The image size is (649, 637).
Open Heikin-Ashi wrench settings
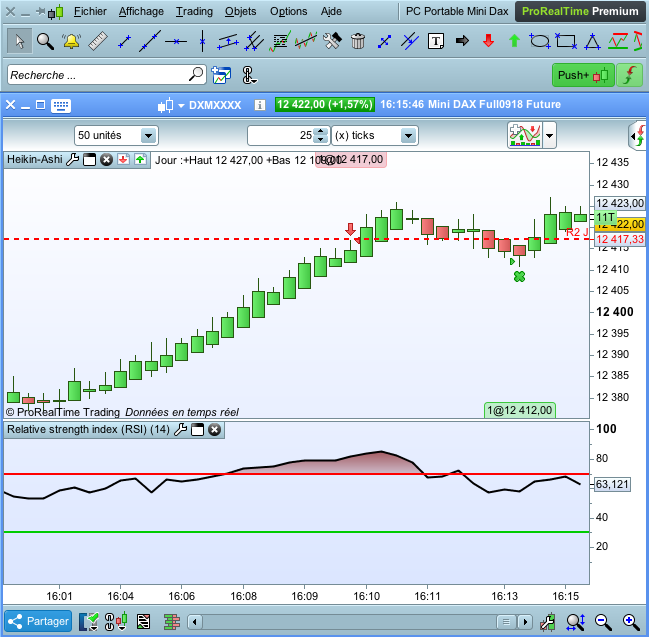(72, 159)
